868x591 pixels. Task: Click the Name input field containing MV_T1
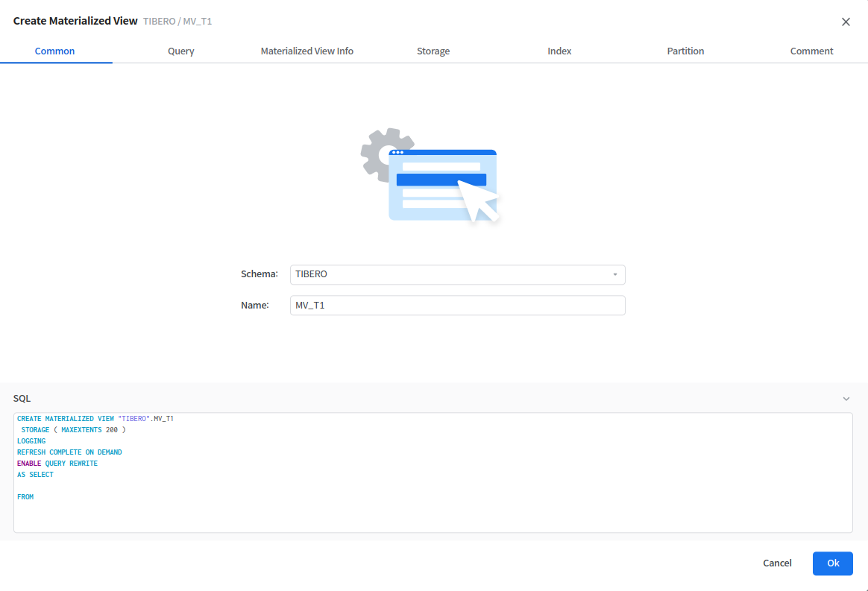tap(458, 306)
